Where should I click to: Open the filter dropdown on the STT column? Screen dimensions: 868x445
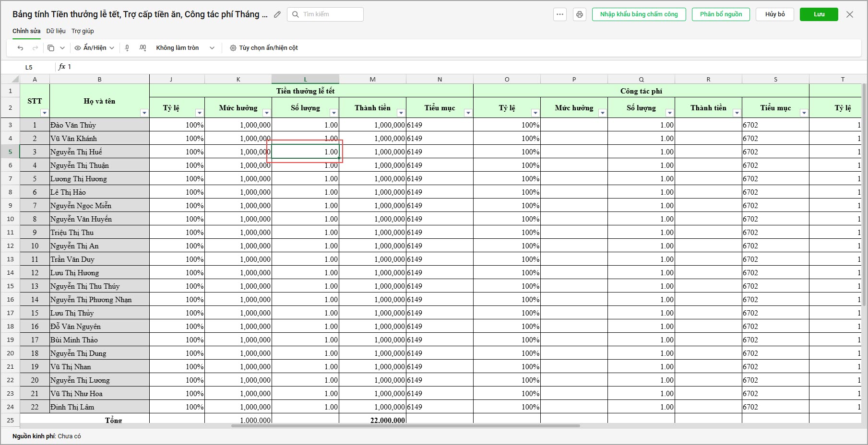click(x=44, y=113)
